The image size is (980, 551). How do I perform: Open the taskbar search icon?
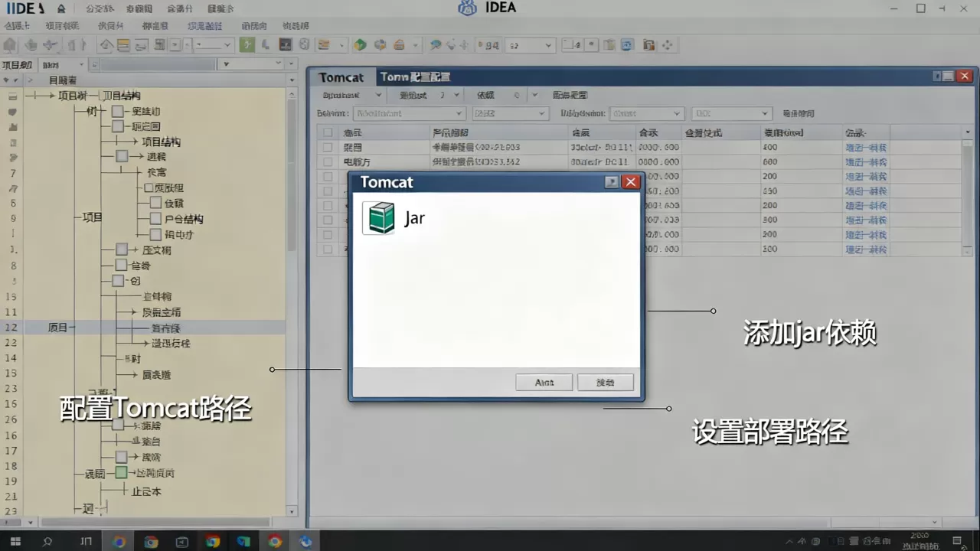47,542
